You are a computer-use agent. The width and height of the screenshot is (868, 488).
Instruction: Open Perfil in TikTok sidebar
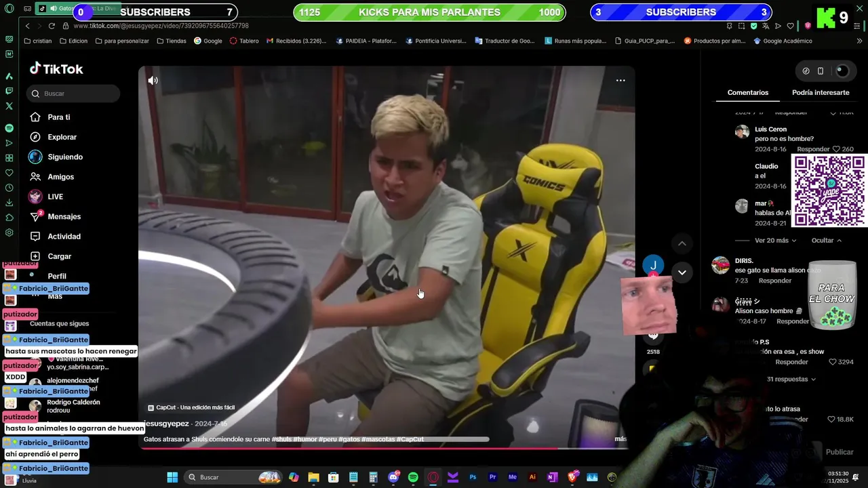click(57, 276)
